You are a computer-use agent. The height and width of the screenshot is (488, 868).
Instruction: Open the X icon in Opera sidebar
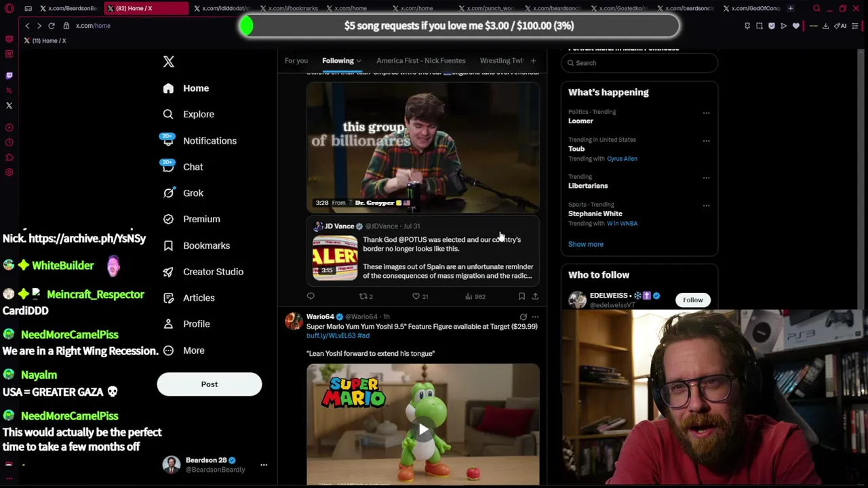click(x=9, y=106)
